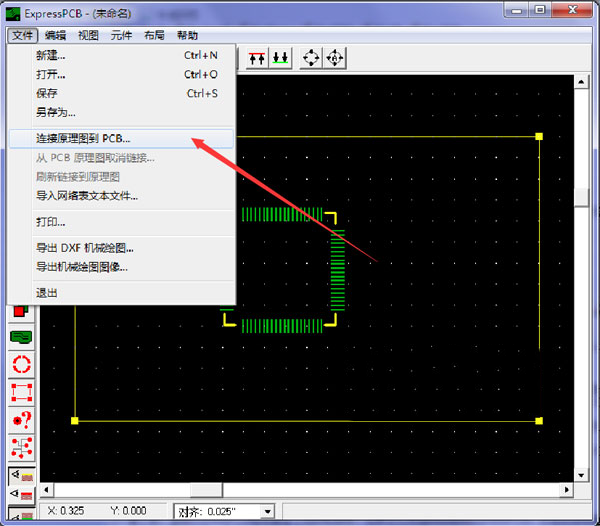The width and height of the screenshot is (600, 526).
Task: Click the pad information question-mark tool
Action: (21, 420)
